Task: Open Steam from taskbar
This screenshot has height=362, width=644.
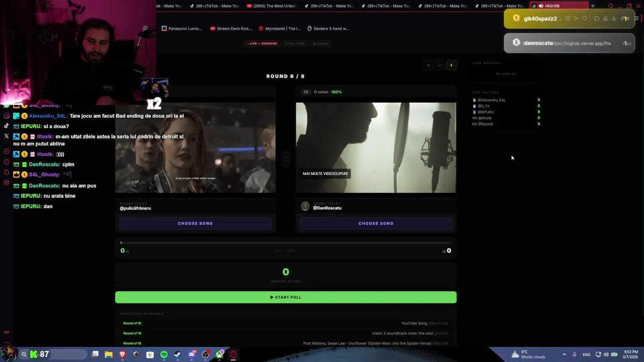Action: tap(178, 354)
